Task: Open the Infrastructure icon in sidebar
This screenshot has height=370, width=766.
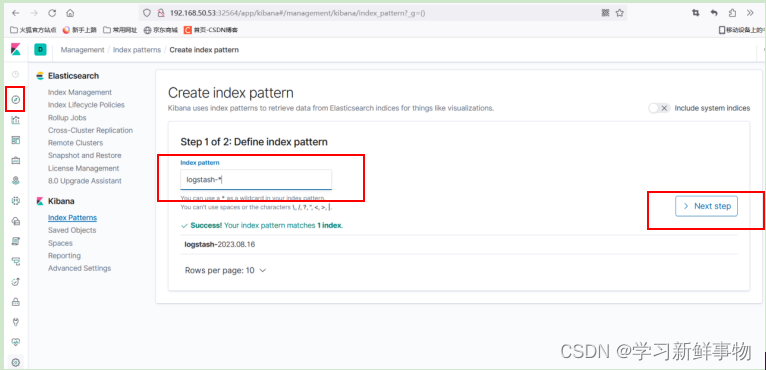Action: [16, 221]
